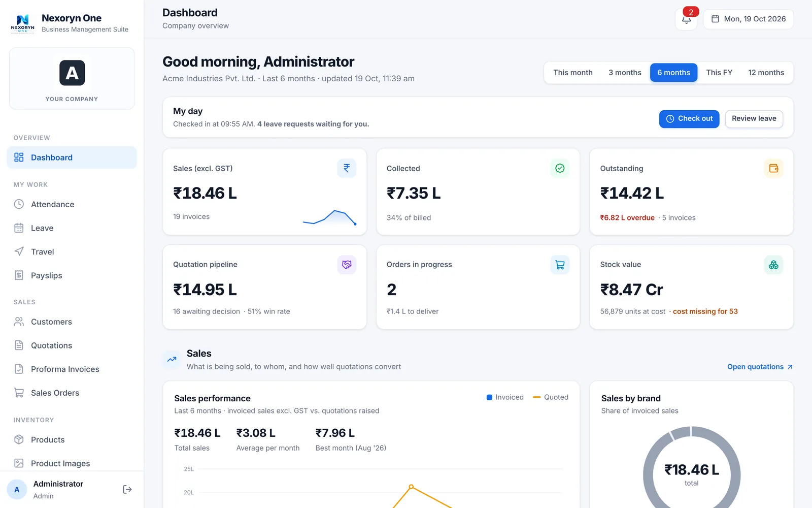The width and height of the screenshot is (812, 508).
Task: Switch to 12 months range
Action: [x=766, y=73]
